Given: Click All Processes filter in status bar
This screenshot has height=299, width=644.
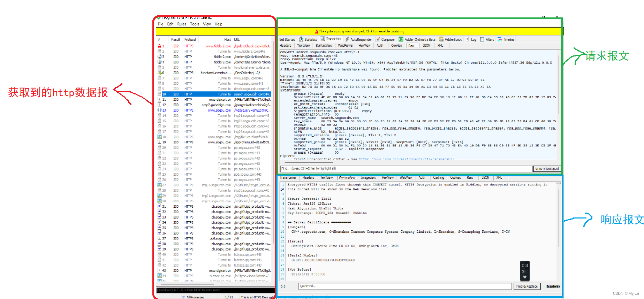Looking at the screenshot, I should tap(193, 297).
